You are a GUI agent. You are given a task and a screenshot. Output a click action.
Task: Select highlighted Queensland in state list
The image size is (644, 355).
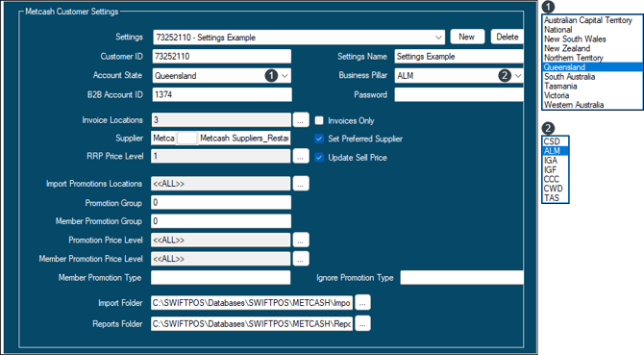(x=592, y=67)
